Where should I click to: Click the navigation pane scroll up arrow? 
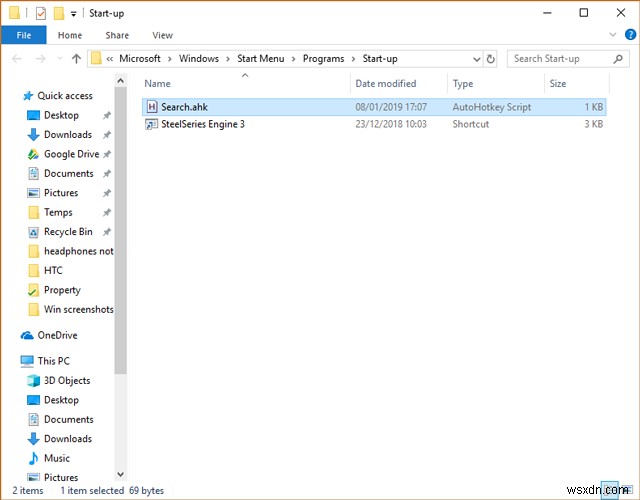point(120,81)
